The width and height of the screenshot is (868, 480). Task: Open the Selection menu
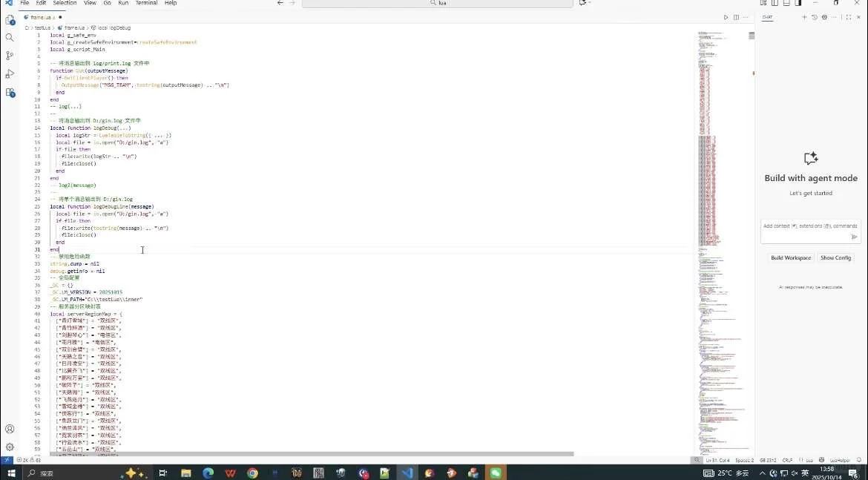(x=65, y=3)
